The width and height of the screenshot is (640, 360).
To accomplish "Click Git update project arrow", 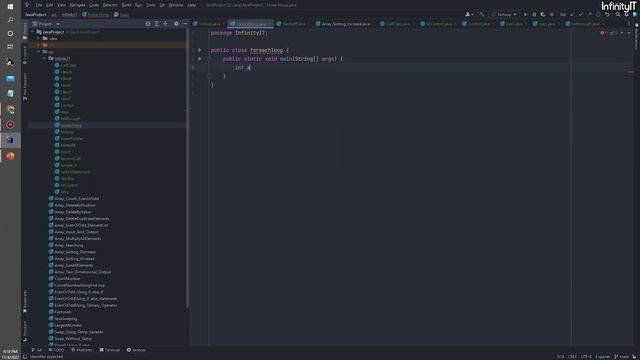I will pyautogui.click(x=572, y=14).
